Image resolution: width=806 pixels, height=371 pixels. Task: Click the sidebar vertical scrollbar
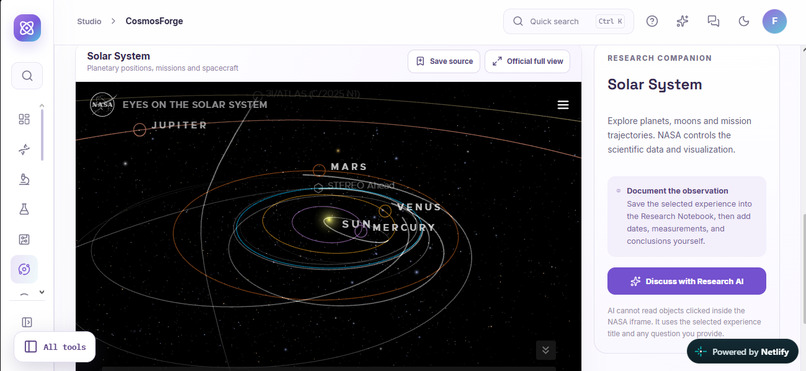tap(43, 135)
